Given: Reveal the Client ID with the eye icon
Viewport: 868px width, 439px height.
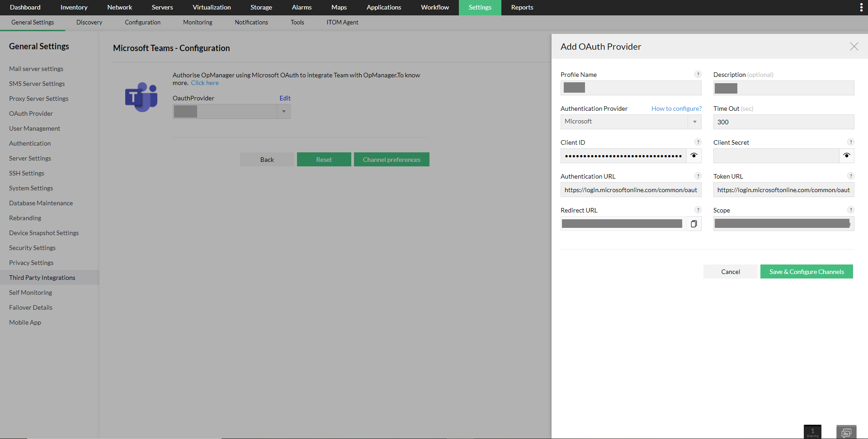Looking at the screenshot, I should [693, 156].
